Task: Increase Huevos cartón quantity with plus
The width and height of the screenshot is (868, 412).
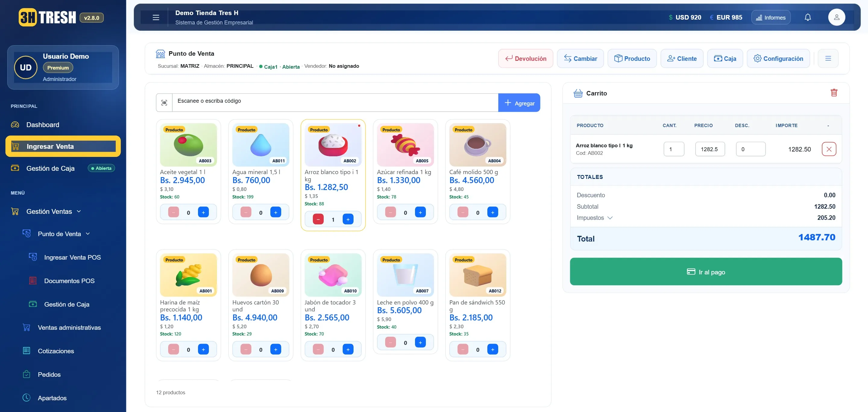Action: pyautogui.click(x=275, y=350)
